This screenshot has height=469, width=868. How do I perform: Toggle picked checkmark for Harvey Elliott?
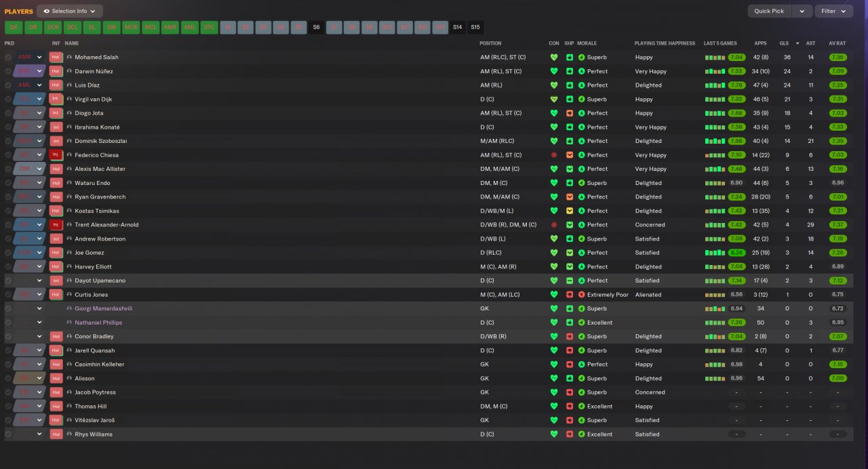[8, 266]
